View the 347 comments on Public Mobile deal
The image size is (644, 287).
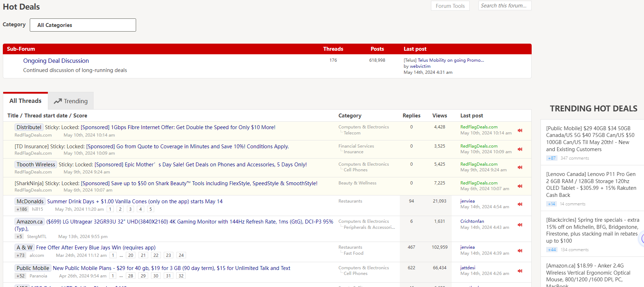pyautogui.click(x=575, y=158)
